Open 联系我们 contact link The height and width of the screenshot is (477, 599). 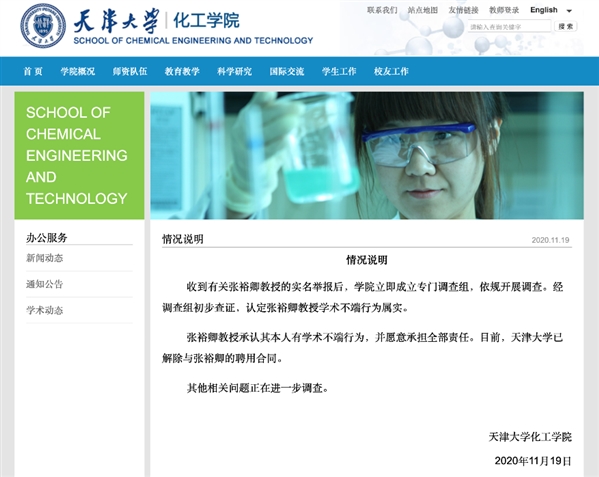(382, 10)
